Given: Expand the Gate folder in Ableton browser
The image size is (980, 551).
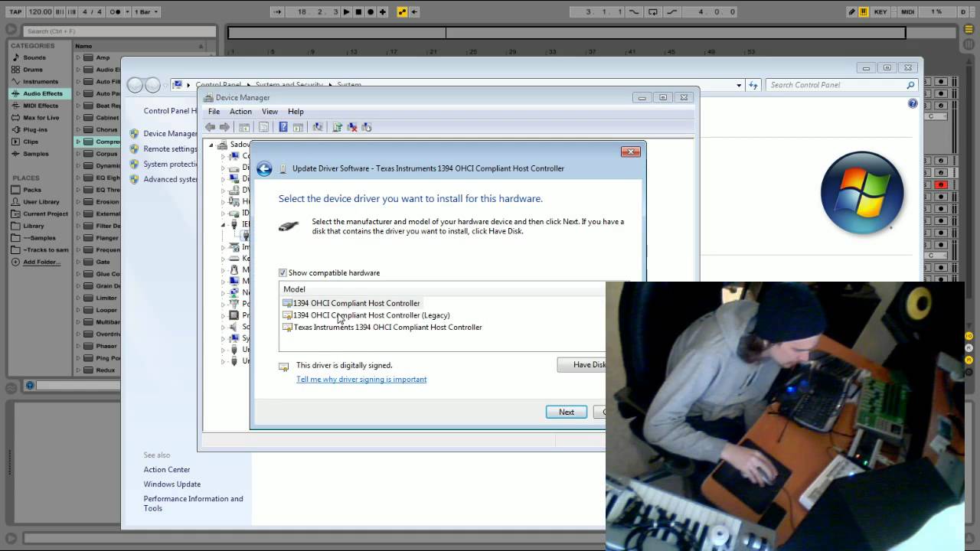Looking at the screenshot, I should [78, 262].
